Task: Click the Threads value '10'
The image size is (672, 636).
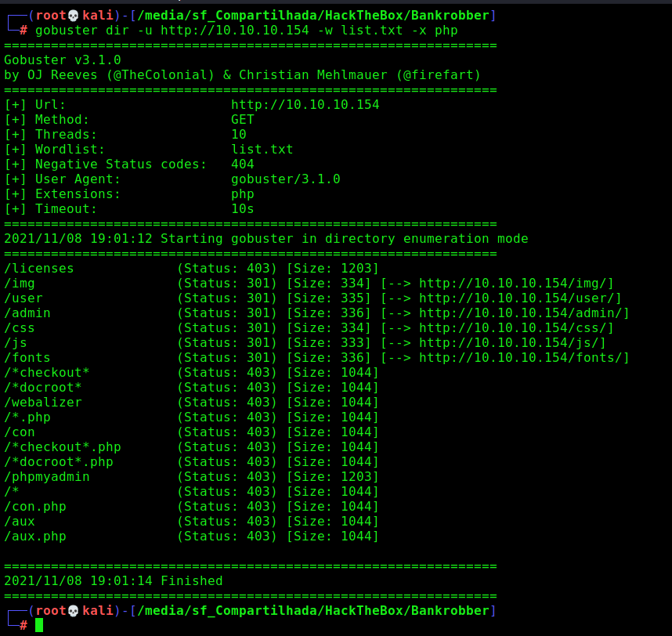Action: [239, 135]
